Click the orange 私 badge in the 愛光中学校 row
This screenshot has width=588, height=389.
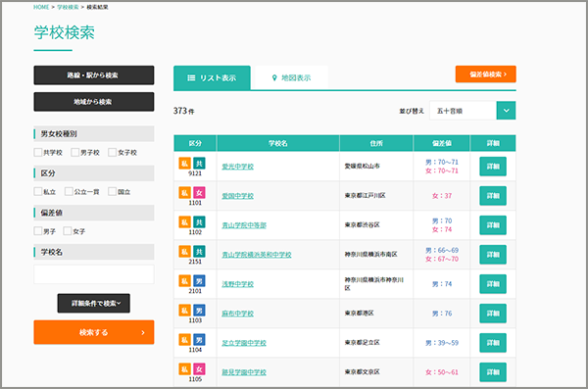184,164
